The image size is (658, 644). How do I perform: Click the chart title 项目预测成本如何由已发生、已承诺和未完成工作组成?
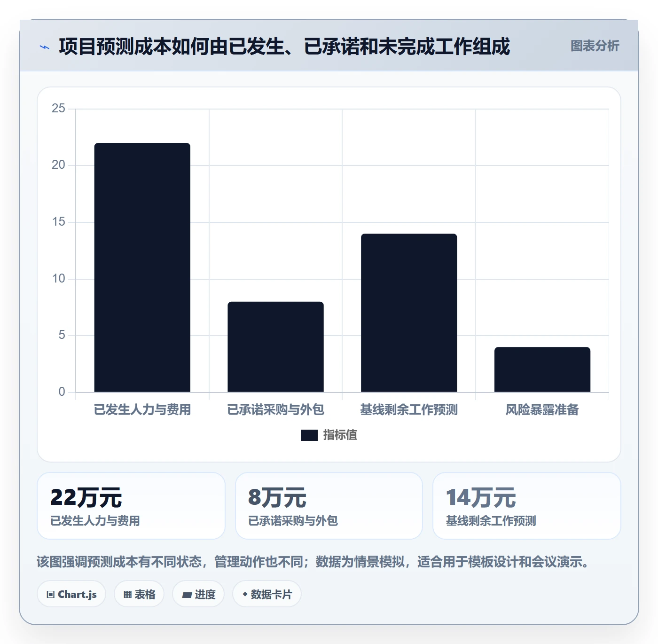284,47
